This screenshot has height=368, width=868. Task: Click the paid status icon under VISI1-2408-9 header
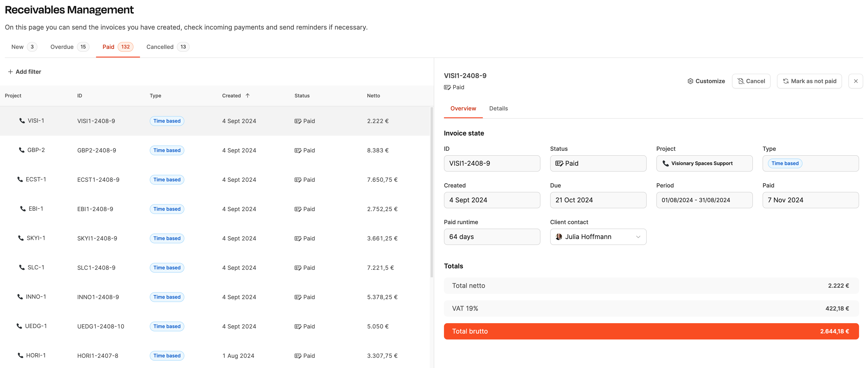447,87
